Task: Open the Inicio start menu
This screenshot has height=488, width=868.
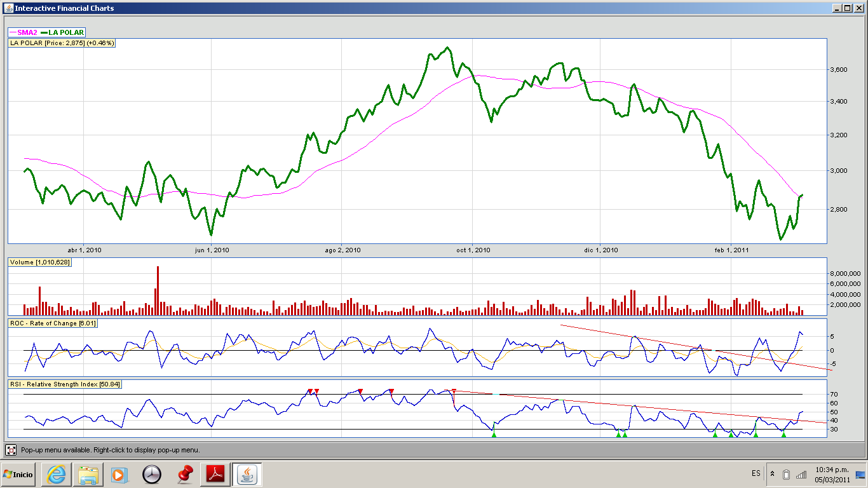Action: pyautogui.click(x=18, y=475)
